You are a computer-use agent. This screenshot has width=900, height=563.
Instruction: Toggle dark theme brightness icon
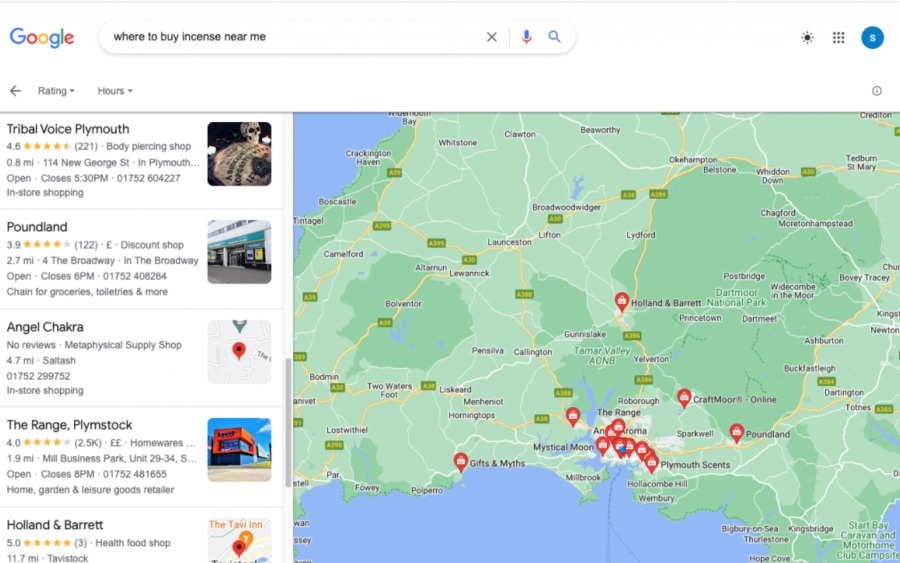(x=807, y=38)
